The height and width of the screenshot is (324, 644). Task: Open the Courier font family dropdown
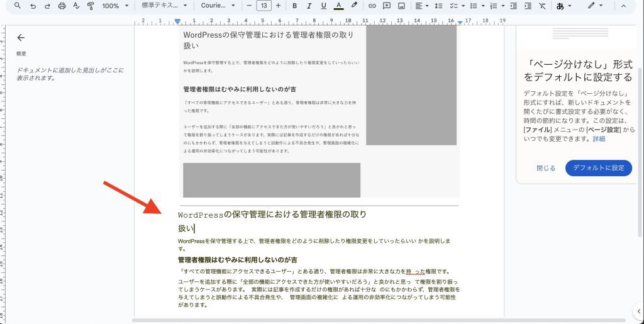218,6
